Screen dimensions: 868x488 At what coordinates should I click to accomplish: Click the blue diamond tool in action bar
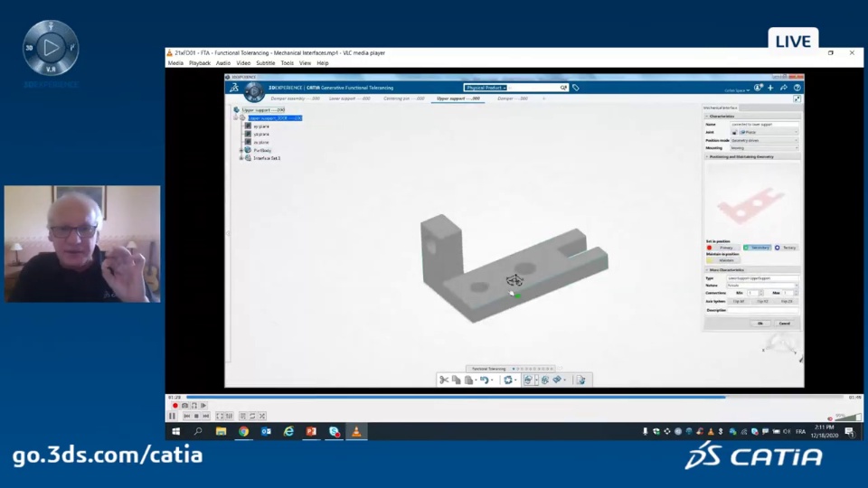[x=558, y=380]
